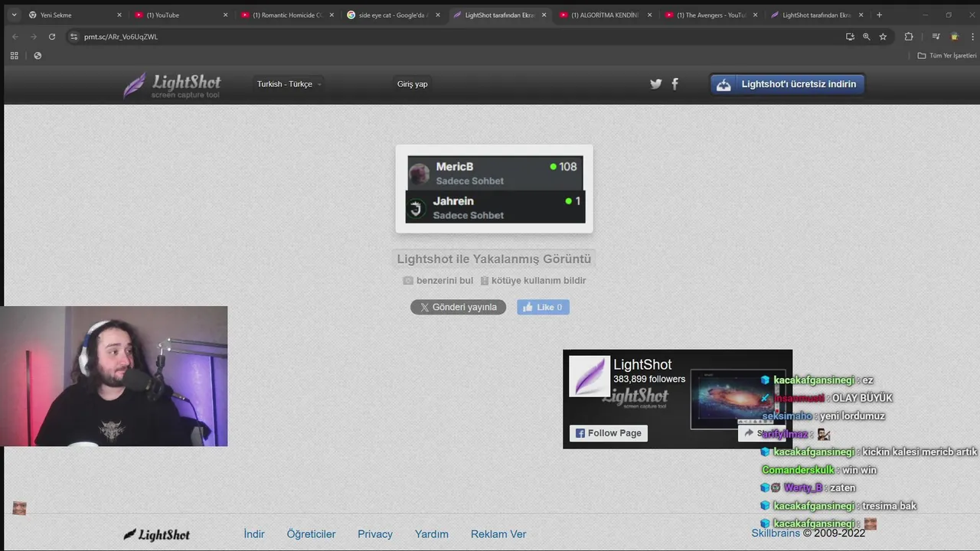Open LightShot Twitter page icon
Screen dimensions: 980x551
tap(656, 84)
